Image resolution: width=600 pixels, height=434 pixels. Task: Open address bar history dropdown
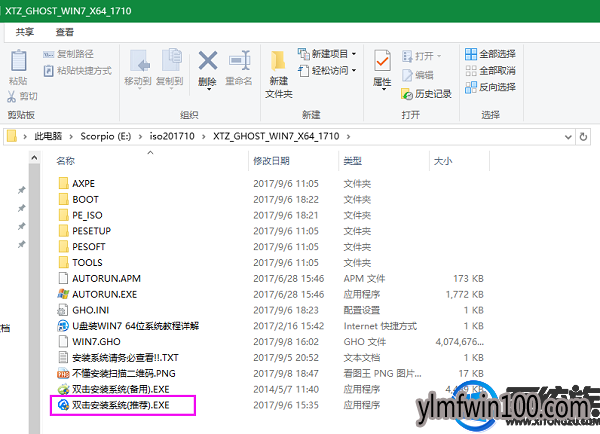coord(568,137)
